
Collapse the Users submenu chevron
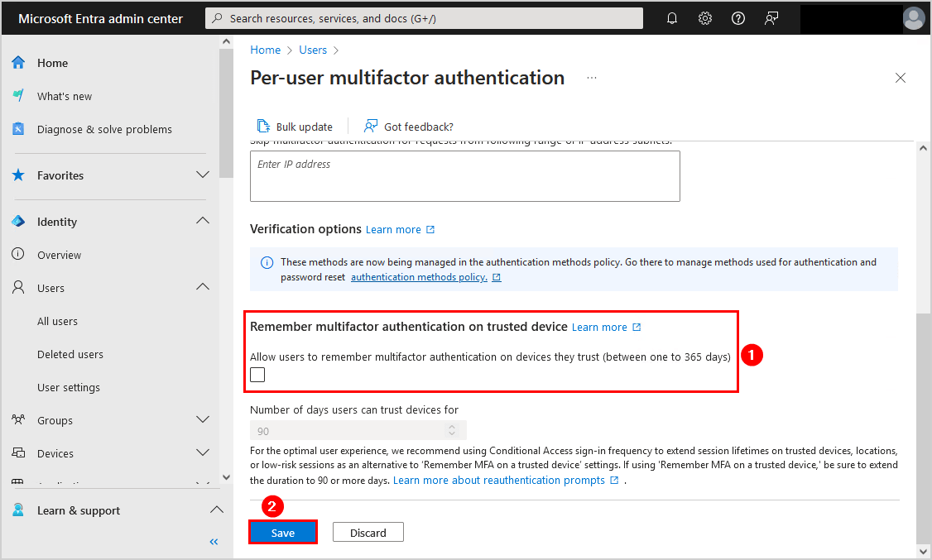pyautogui.click(x=203, y=287)
